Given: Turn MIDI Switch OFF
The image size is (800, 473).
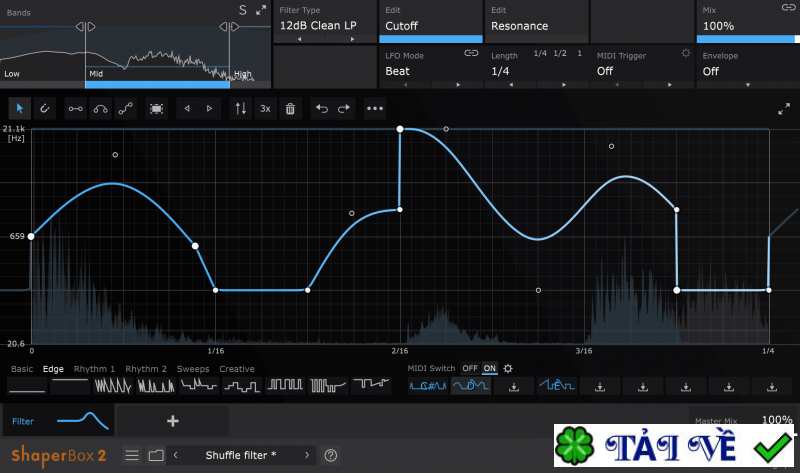Looking at the screenshot, I should point(469,368).
